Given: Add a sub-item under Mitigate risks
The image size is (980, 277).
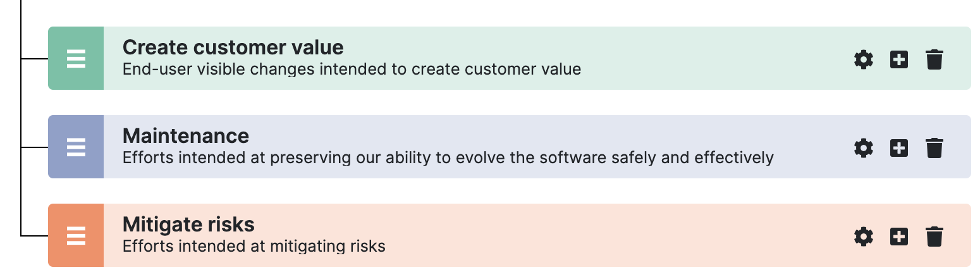Looking at the screenshot, I should (898, 237).
